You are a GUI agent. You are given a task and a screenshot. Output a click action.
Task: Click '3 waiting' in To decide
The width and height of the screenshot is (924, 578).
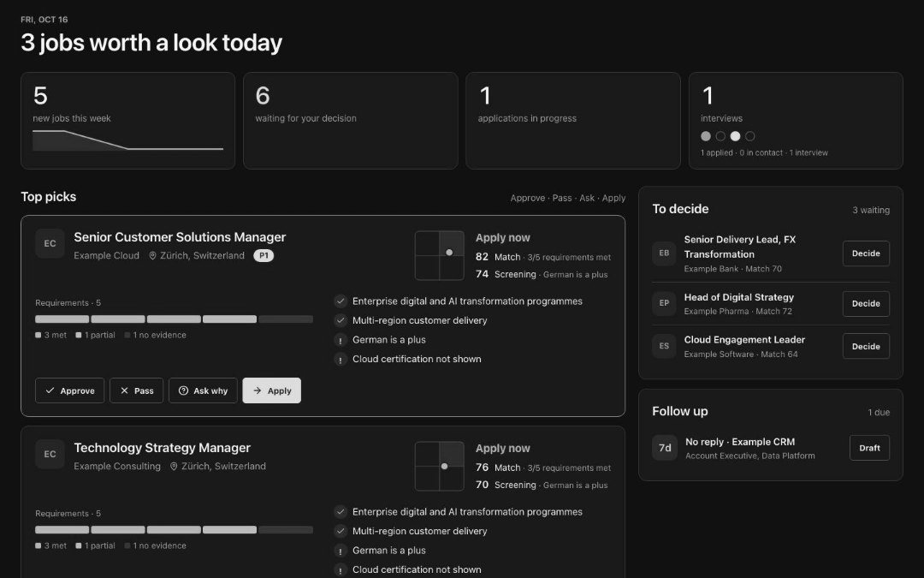pos(871,210)
